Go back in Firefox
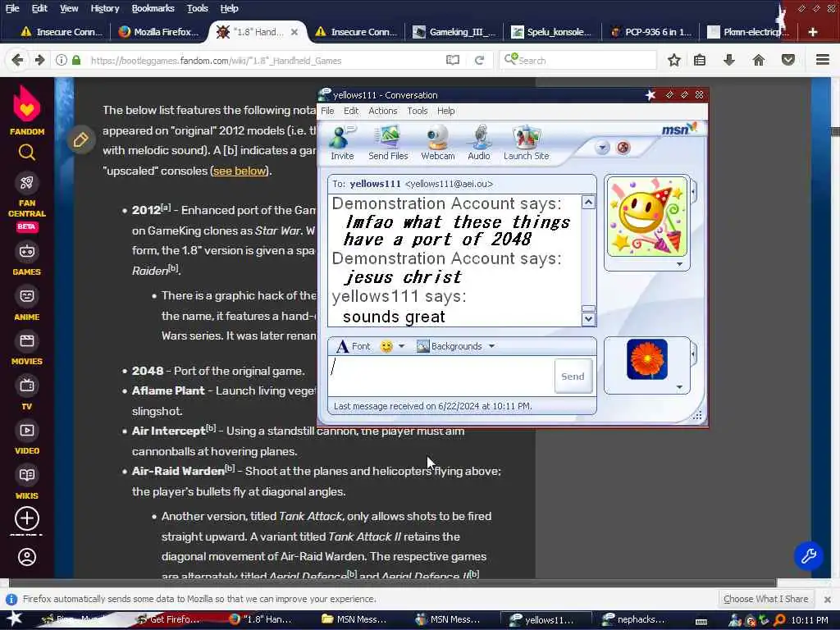This screenshot has height=630, width=840. point(17,60)
